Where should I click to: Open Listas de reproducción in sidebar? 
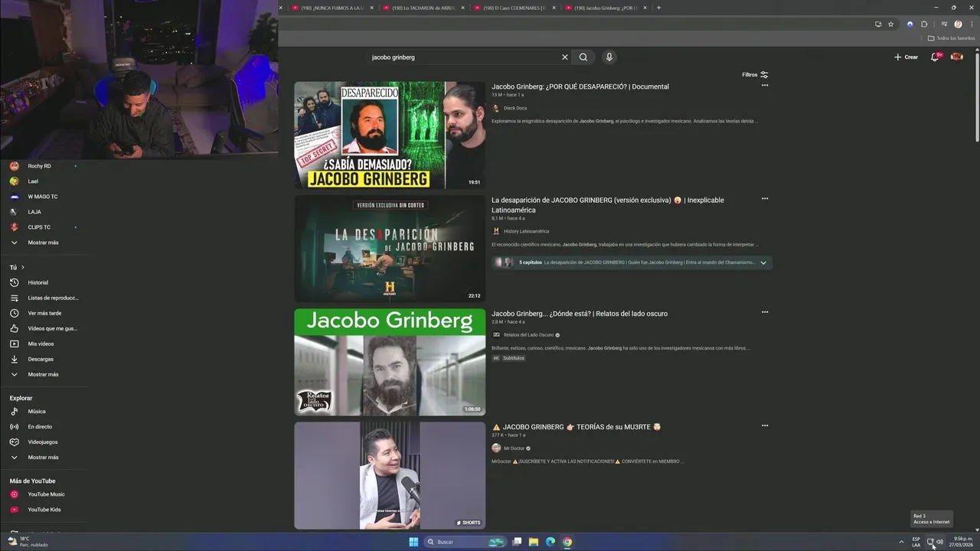[x=44, y=298]
